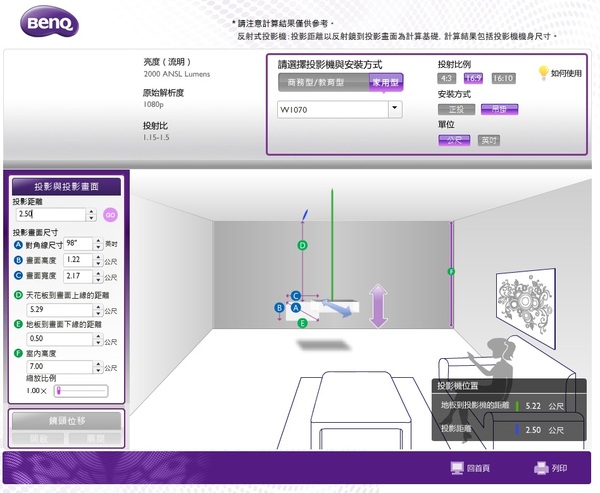Click the 投影距離 2.50 input field

pyautogui.click(x=51, y=214)
